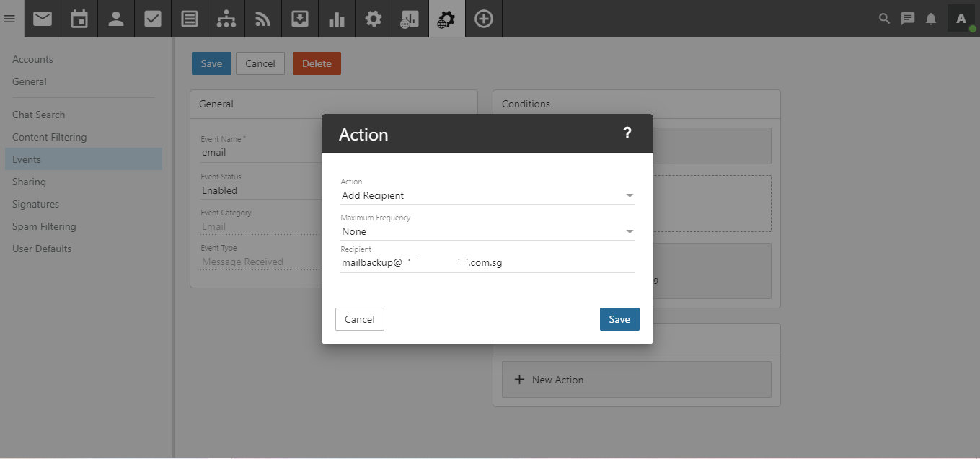
Task: Open the chat bubble icon
Action: point(908,19)
